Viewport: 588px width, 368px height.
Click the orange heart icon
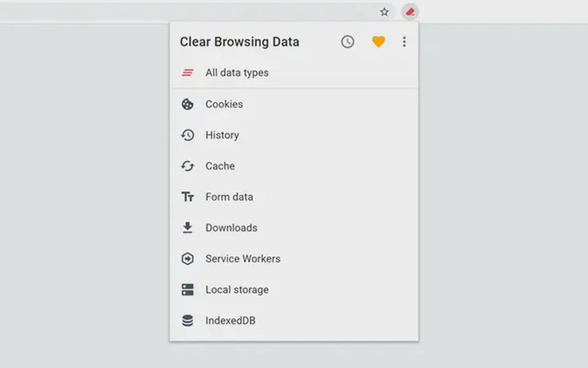point(378,42)
